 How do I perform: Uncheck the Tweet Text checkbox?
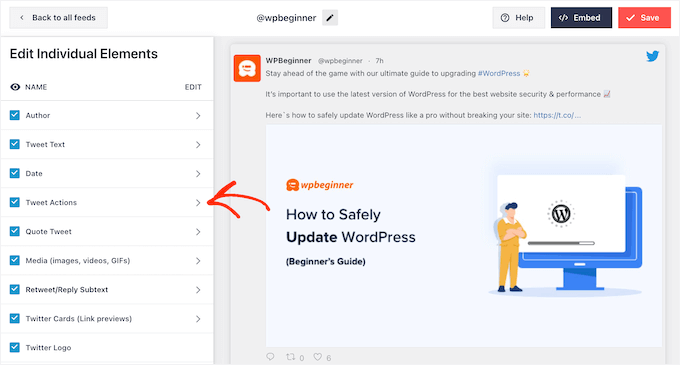pyautogui.click(x=15, y=144)
